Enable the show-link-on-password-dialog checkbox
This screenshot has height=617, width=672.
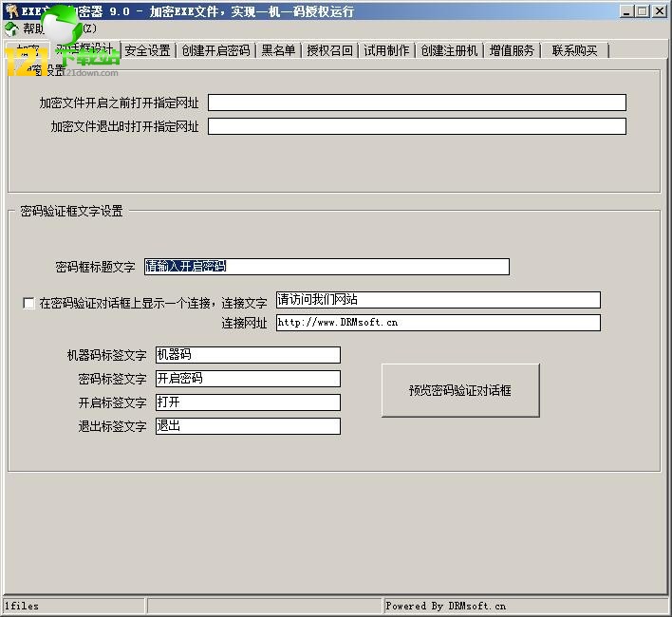coord(28,304)
